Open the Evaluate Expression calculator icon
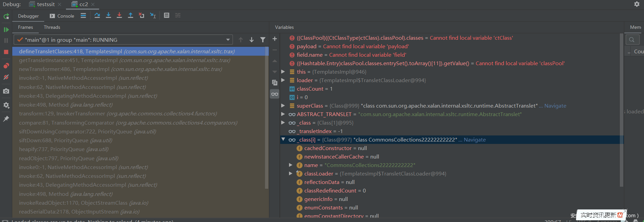644x222 pixels. (x=167, y=16)
